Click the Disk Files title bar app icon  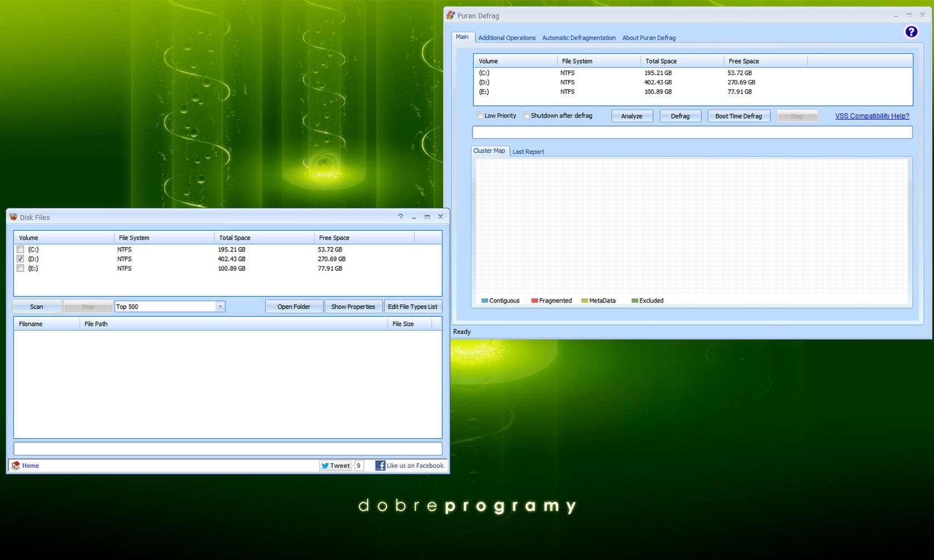13,217
